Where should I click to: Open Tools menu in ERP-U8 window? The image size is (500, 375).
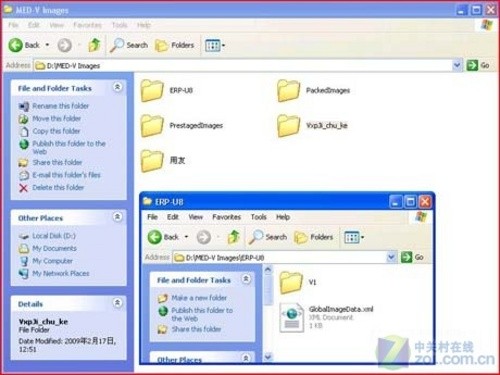pos(258,217)
